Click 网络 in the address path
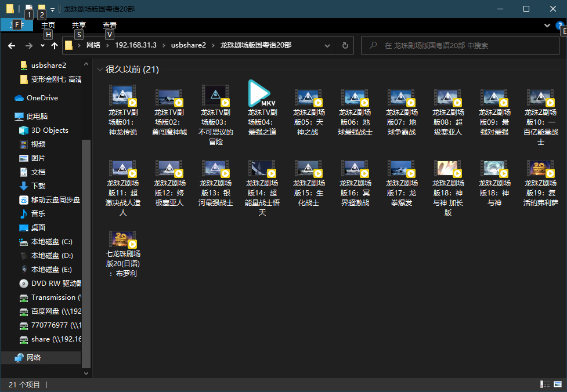 (93, 45)
